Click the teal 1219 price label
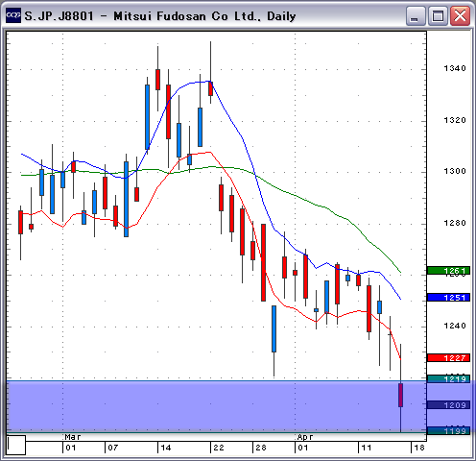The height and width of the screenshot is (461, 476). point(448,379)
